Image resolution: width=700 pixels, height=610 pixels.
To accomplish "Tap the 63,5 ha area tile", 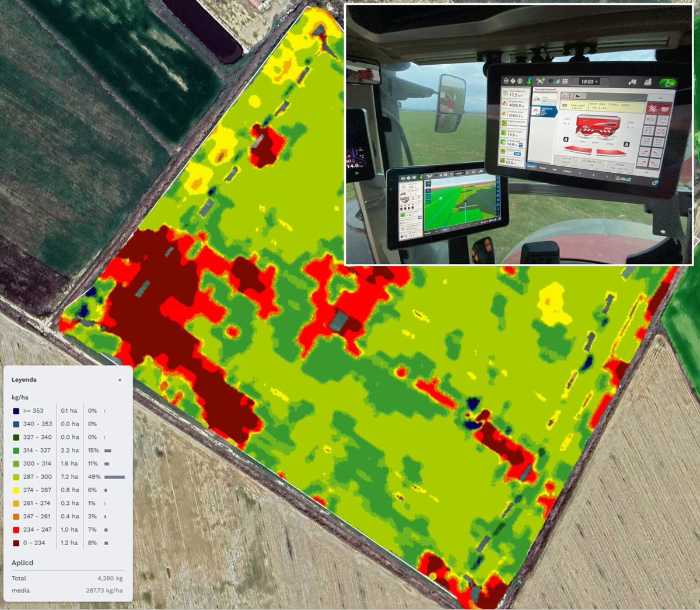I will coord(511,161).
